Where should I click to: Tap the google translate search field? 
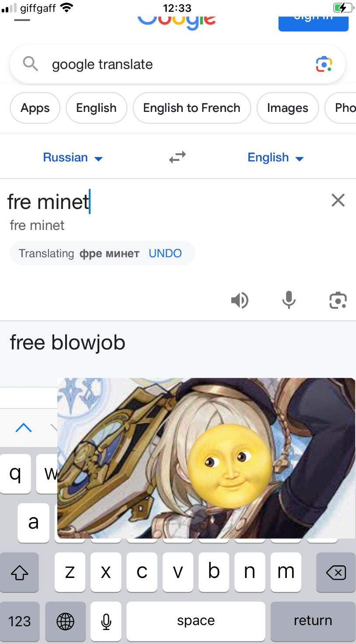pyautogui.click(x=177, y=64)
